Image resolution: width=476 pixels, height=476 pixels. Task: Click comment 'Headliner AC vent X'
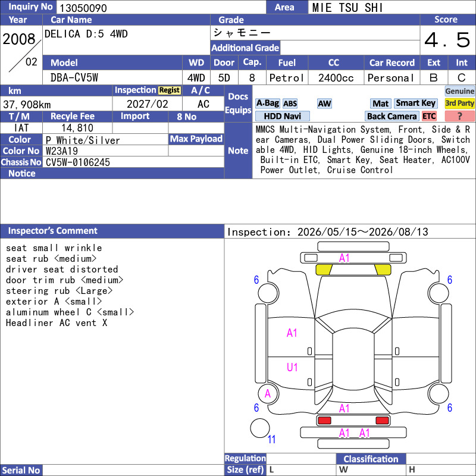pos(57,323)
